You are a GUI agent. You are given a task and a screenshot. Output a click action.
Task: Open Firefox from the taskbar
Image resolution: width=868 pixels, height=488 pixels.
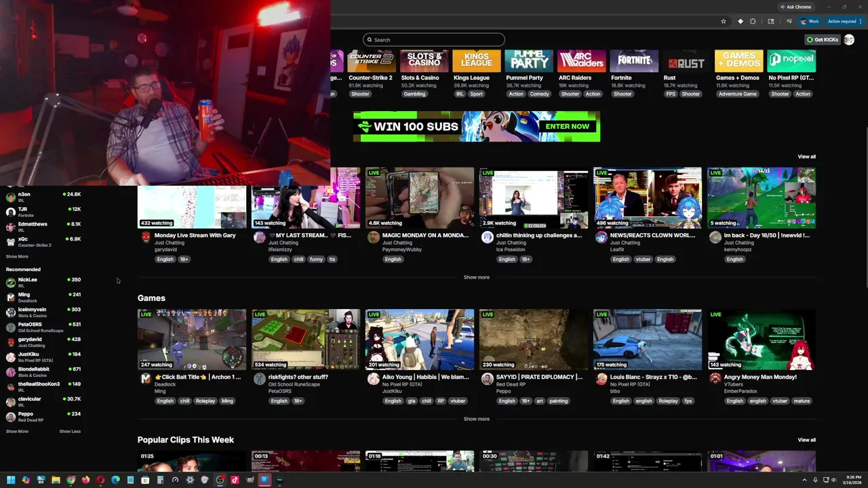tap(85, 480)
